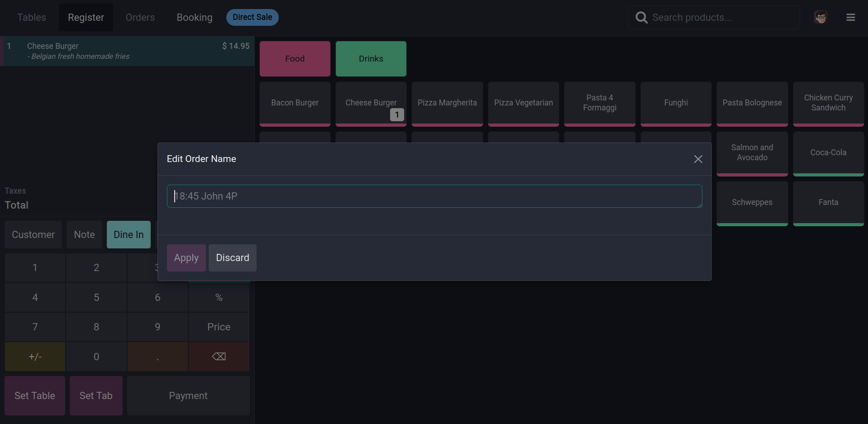This screenshot has height=424, width=868.
Task: Discard the order name changes
Action: (232, 258)
